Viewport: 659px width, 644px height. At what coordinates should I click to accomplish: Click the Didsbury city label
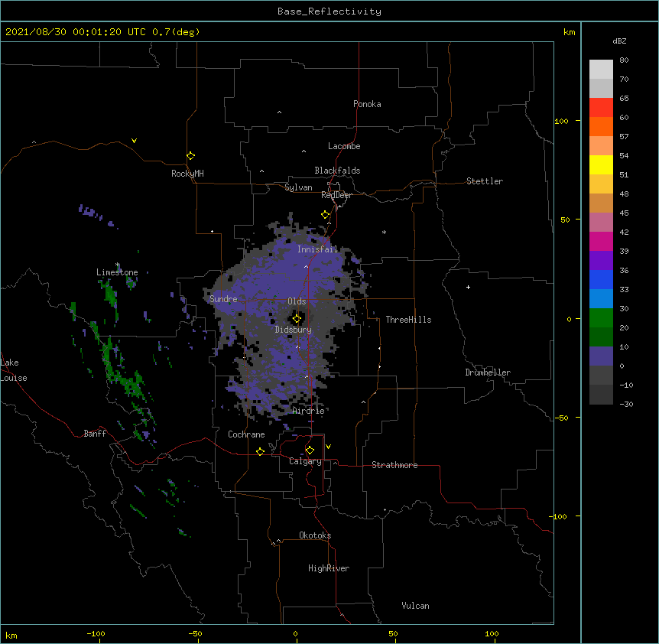294,330
